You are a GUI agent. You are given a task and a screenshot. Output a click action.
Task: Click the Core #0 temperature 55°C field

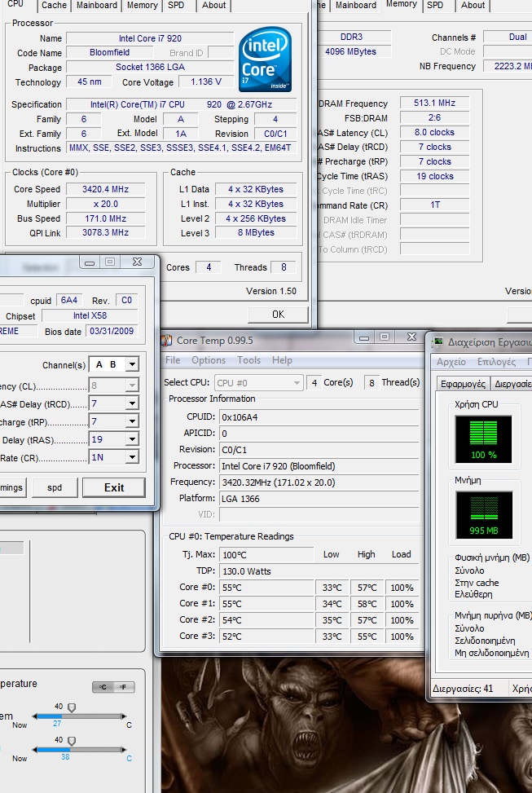[x=266, y=588]
